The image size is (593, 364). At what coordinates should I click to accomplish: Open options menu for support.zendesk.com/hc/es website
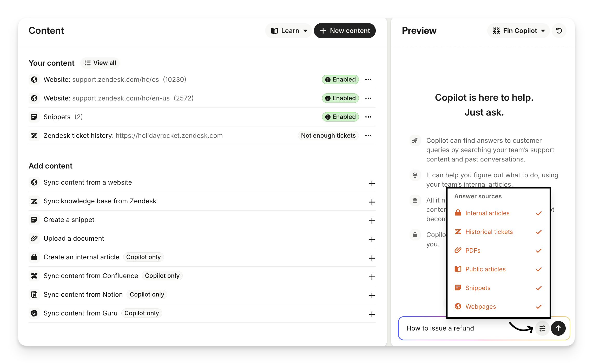click(x=368, y=79)
